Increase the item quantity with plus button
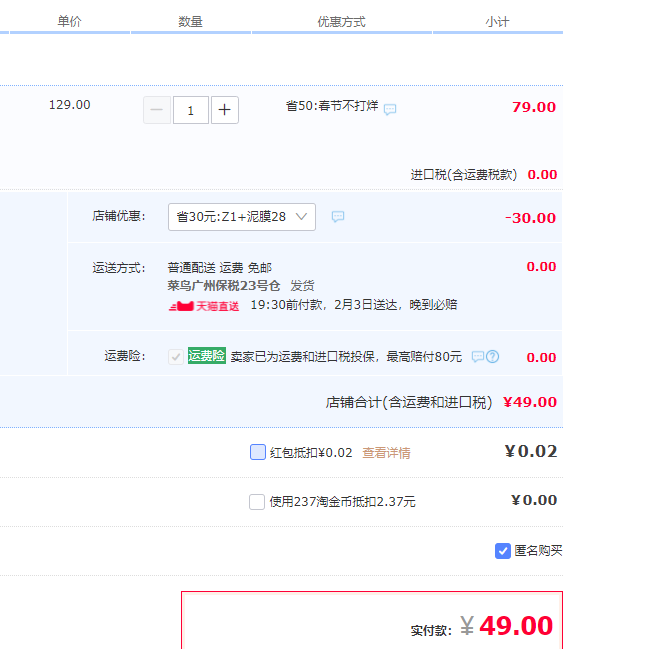 coord(225,110)
